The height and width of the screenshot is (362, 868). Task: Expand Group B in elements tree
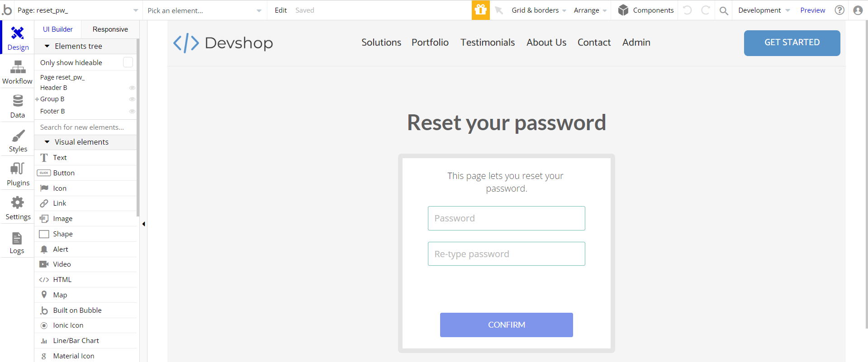pos(37,99)
